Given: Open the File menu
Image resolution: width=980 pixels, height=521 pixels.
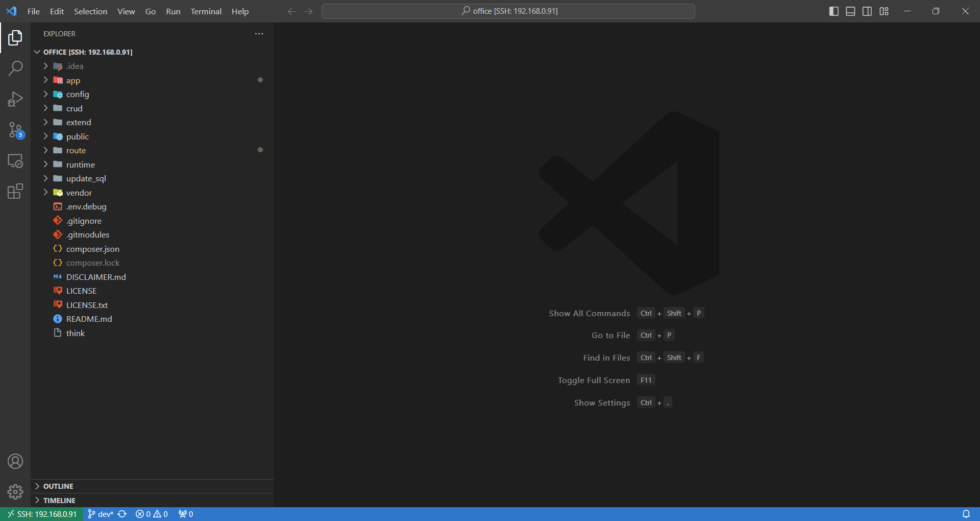Looking at the screenshot, I should (x=34, y=11).
